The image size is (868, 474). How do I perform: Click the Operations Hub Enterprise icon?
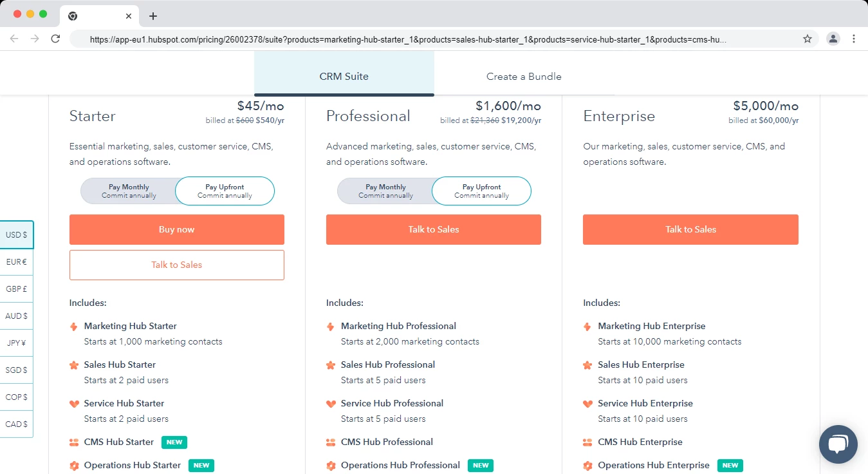pos(587,466)
